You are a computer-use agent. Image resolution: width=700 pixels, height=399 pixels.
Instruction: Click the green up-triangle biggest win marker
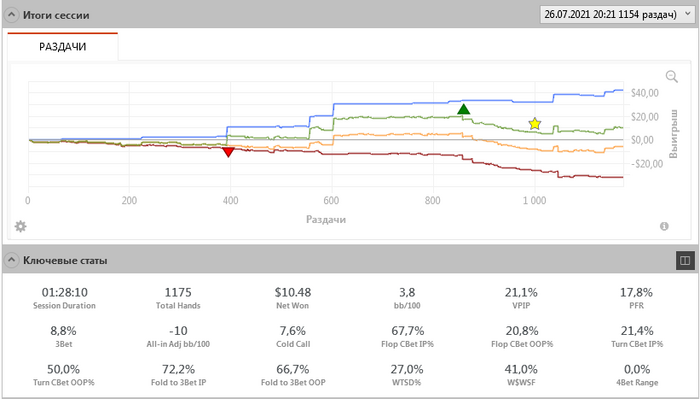coord(463,109)
